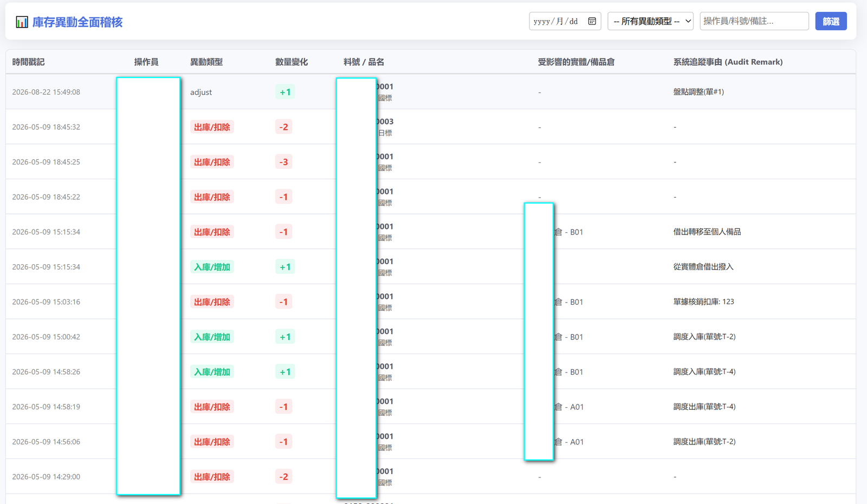Viewport: 867px width, 504px height.
Task: Click the 時間戳記 column header
Action: coord(29,62)
